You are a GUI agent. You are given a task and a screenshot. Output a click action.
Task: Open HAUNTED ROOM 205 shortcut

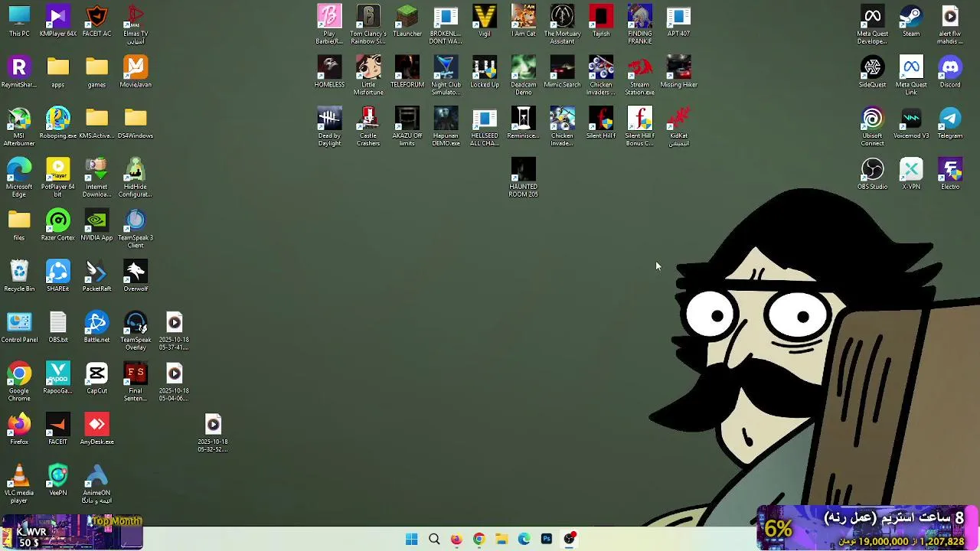click(x=524, y=178)
